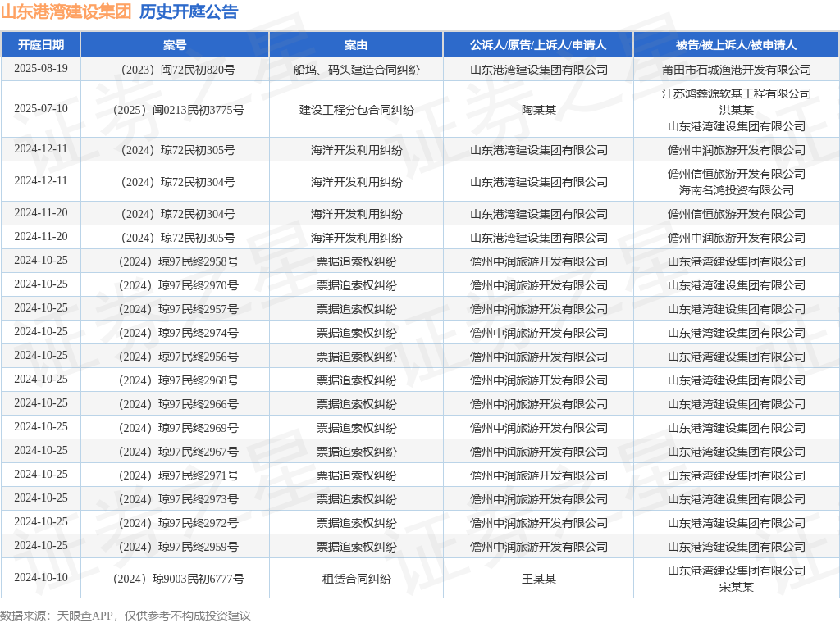Click 海南名鸿投资有限公司 defendant

736,190
